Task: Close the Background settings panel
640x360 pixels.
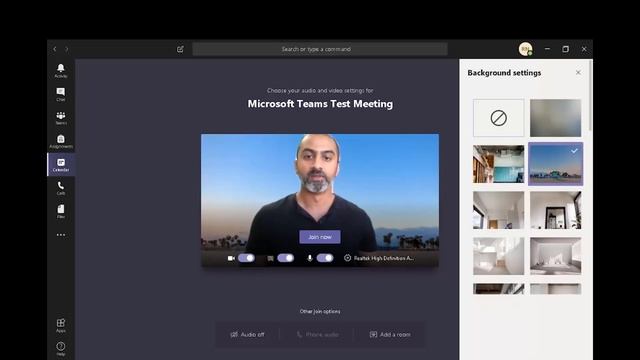Action: coord(578,73)
